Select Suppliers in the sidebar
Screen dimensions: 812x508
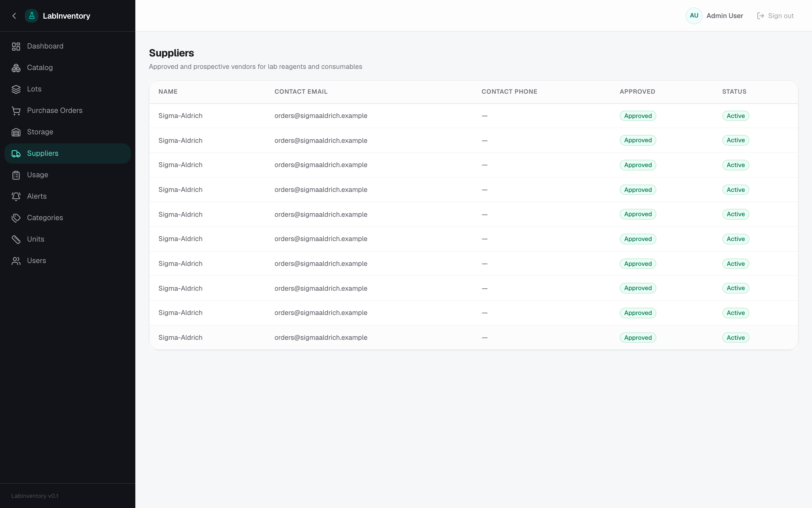pos(67,154)
